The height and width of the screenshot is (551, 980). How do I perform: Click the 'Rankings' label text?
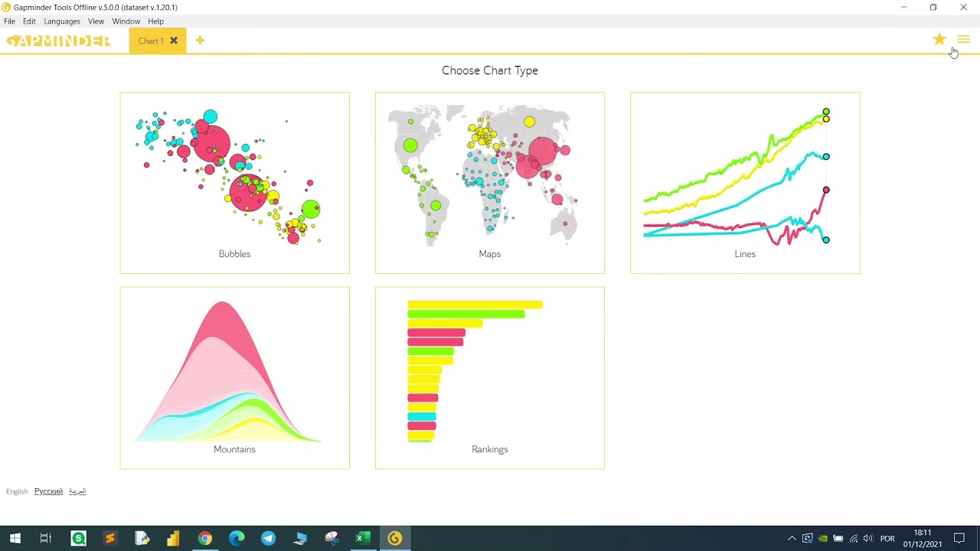pos(490,449)
